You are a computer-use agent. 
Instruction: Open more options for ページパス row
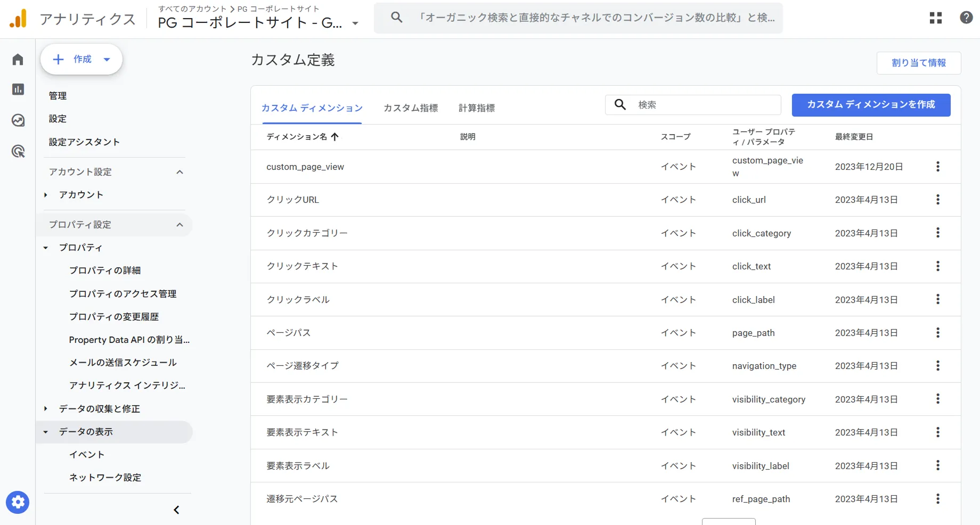[x=938, y=333]
